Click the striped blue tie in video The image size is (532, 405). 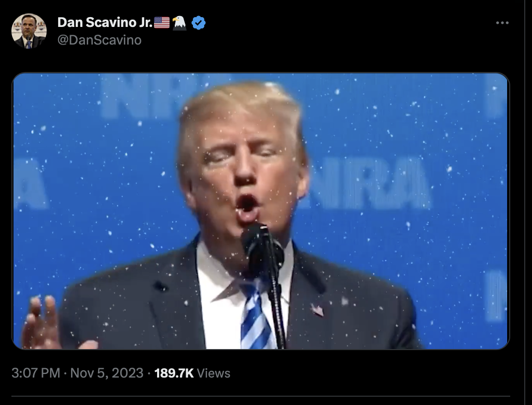click(x=256, y=316)
